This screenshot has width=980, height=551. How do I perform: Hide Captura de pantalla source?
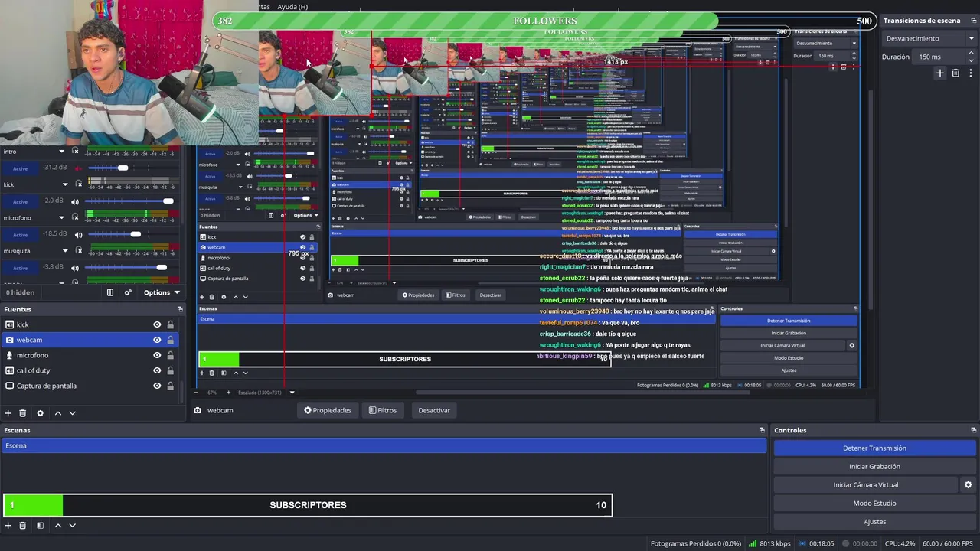157,386
